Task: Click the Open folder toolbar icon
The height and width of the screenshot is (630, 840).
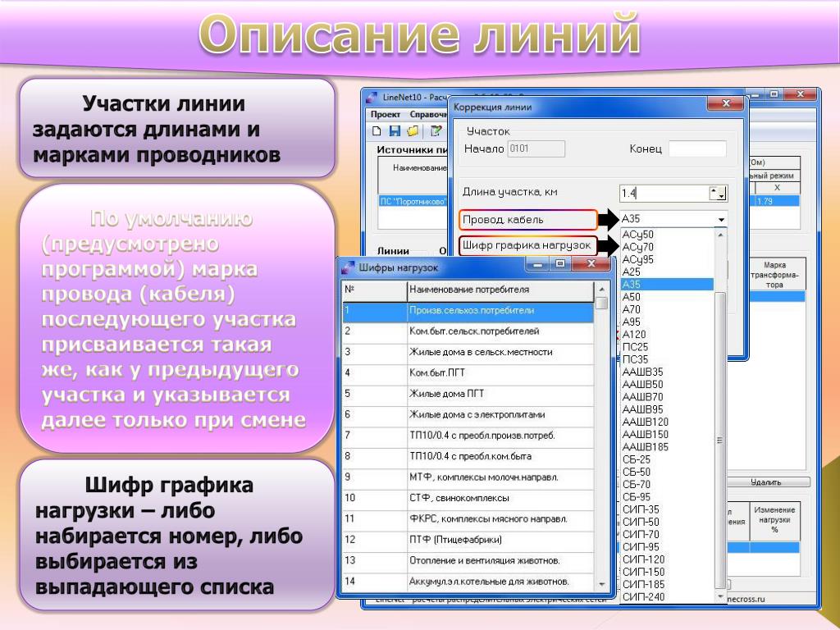Action: click(413, 130)
